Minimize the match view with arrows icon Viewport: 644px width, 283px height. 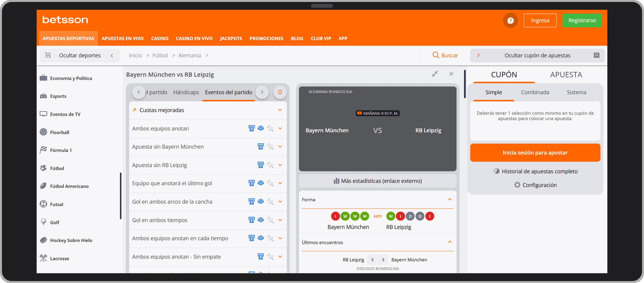(x=435, y=74)
